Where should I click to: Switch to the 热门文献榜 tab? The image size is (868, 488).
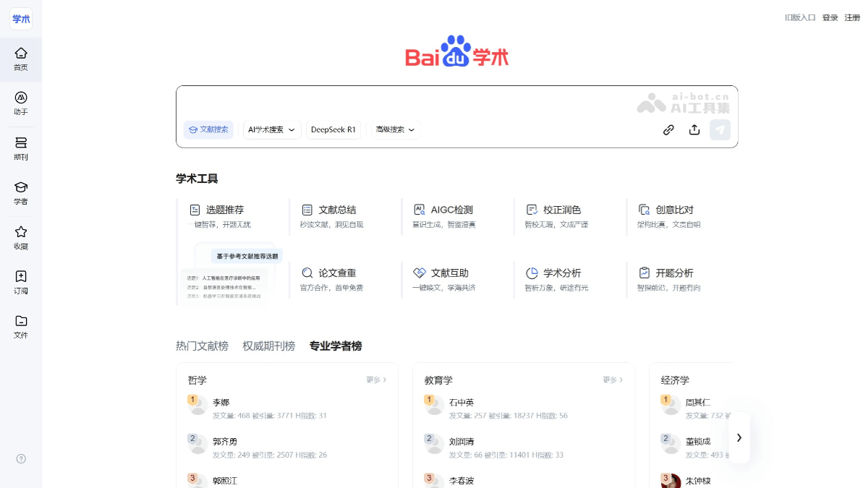(202, 346)
